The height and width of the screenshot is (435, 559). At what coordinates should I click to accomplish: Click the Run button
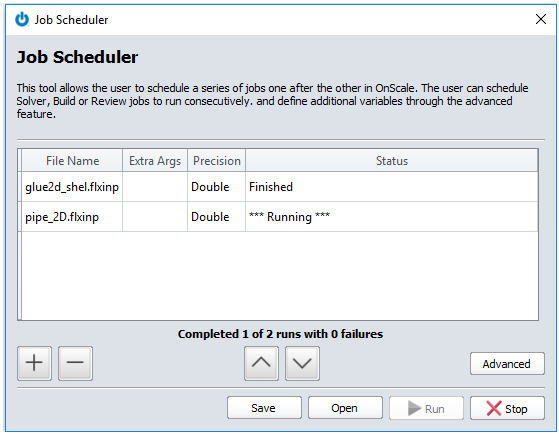[x=426, y=408]
